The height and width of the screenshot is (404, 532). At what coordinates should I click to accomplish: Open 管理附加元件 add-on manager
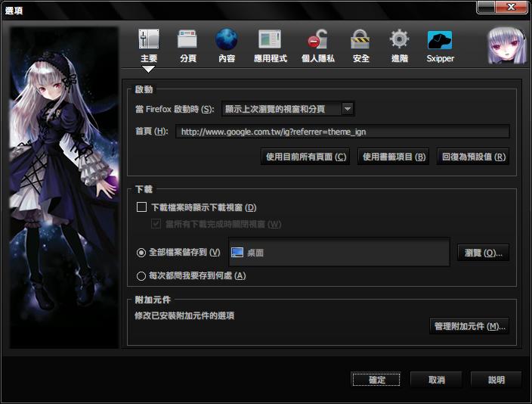point(469,326)
